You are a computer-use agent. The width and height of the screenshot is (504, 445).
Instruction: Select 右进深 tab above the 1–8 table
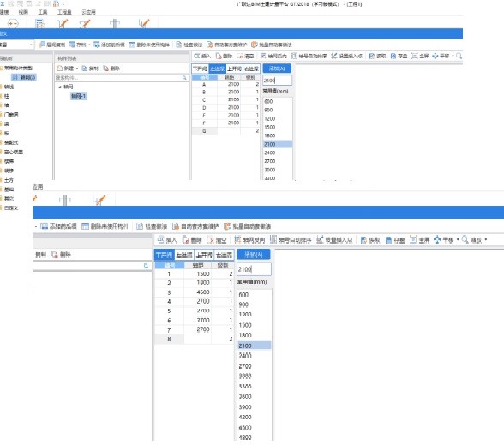(224, 255)
